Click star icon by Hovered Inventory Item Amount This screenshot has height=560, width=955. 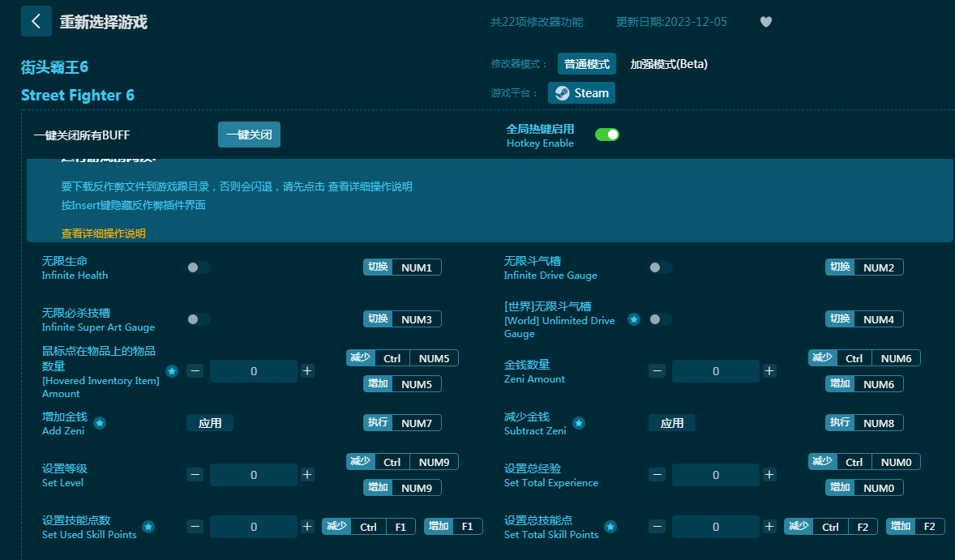(x=172, y=370)
